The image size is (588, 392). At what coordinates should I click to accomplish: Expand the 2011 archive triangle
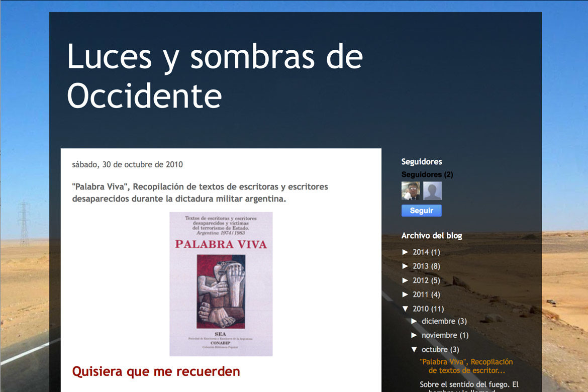(406, 295)
